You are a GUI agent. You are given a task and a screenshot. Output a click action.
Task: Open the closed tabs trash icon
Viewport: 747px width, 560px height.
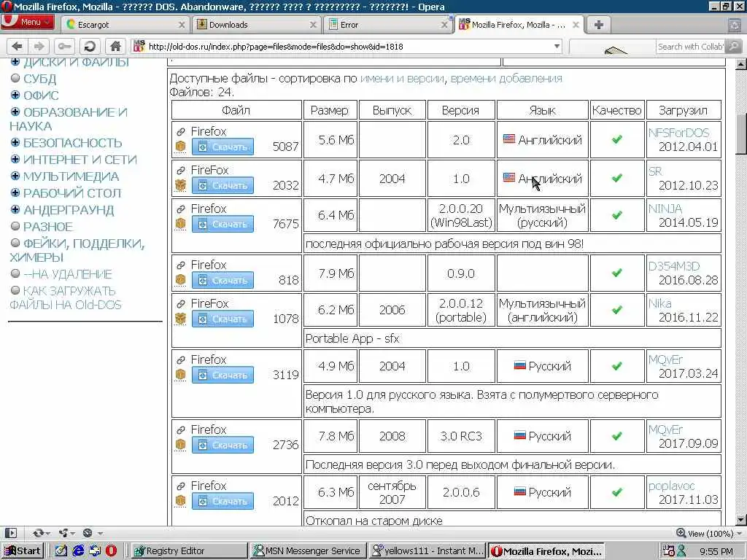click(x=734, y=25)
